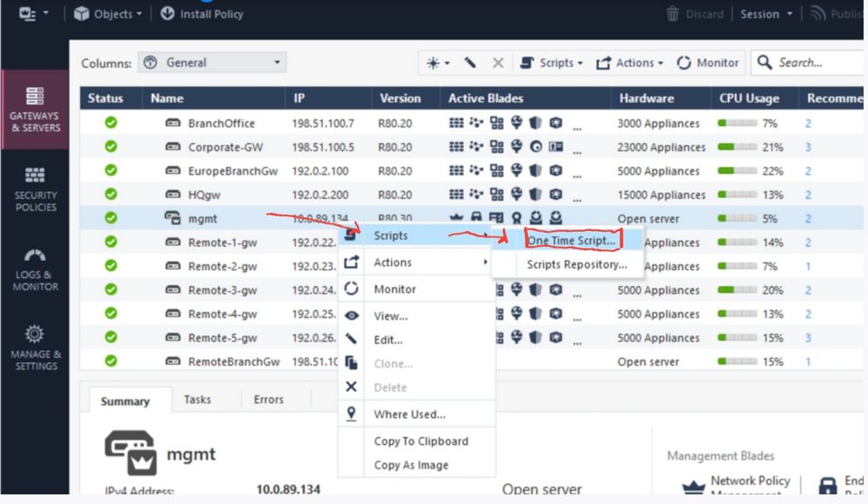Click the Search input field
868x504 pixels.
808,63
